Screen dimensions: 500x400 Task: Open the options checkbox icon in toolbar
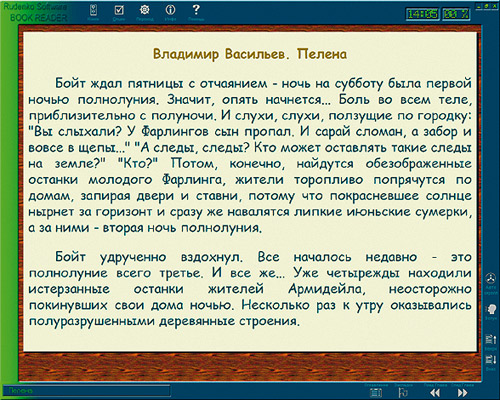coord(119,10)
